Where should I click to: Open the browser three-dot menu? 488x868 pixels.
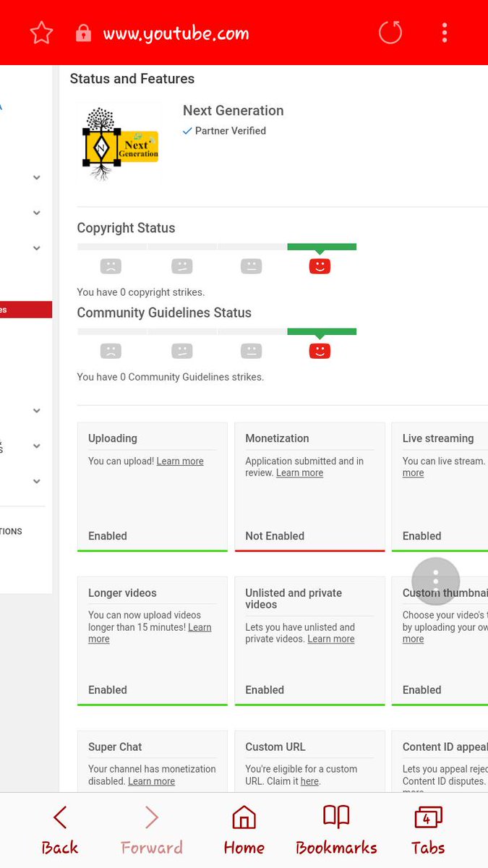point(444,33)
